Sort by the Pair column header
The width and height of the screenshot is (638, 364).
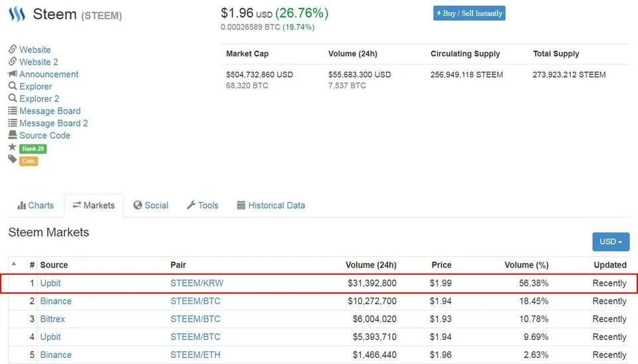pyautogui.click(x=178, y=265)
